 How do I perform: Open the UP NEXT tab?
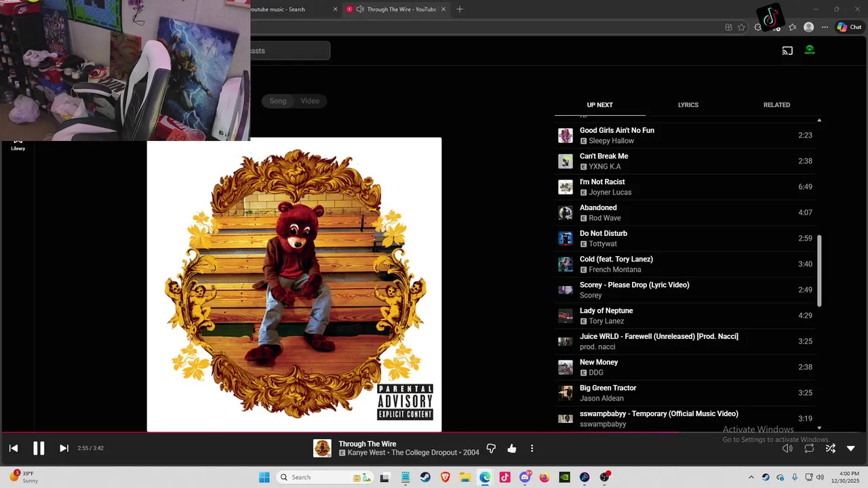tap(599, 105)
